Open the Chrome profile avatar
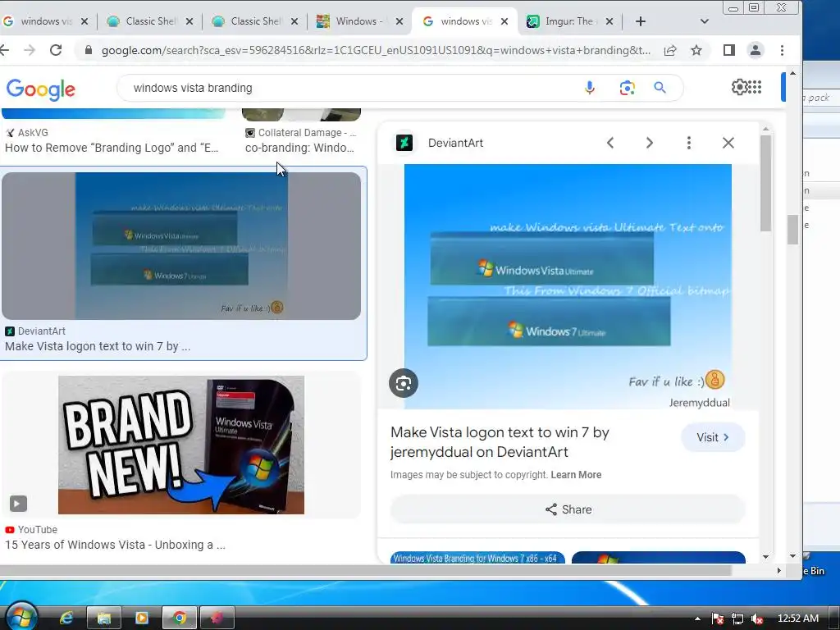This screenshot has height=630, width=840. click(756, 50)
